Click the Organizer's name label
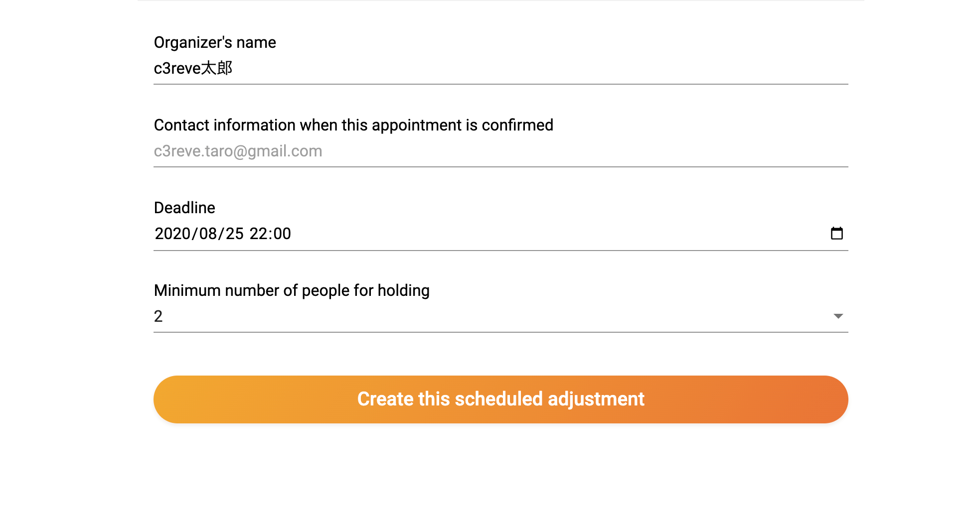The image size is (980, 524). pos(215,43)
